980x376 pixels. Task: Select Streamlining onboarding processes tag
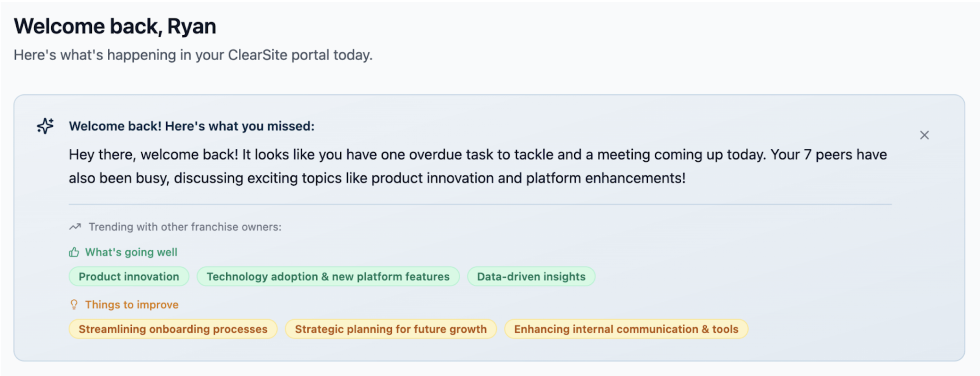click(173, 329)
